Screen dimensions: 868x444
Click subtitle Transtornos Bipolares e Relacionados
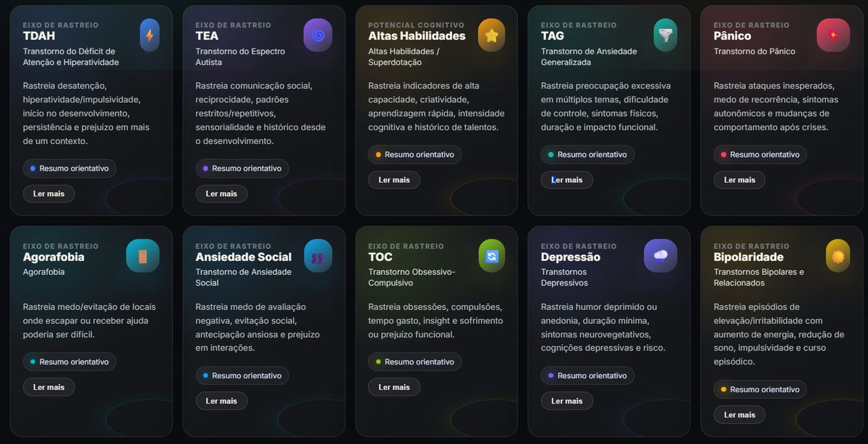tap(759, 278)
